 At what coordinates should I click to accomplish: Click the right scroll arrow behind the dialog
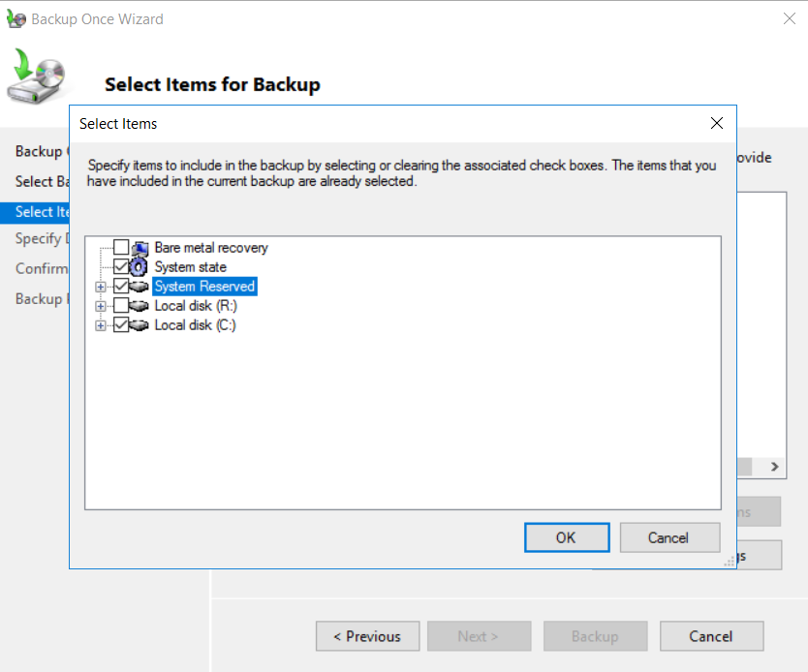pyautogui.click(x=774, y=467)
